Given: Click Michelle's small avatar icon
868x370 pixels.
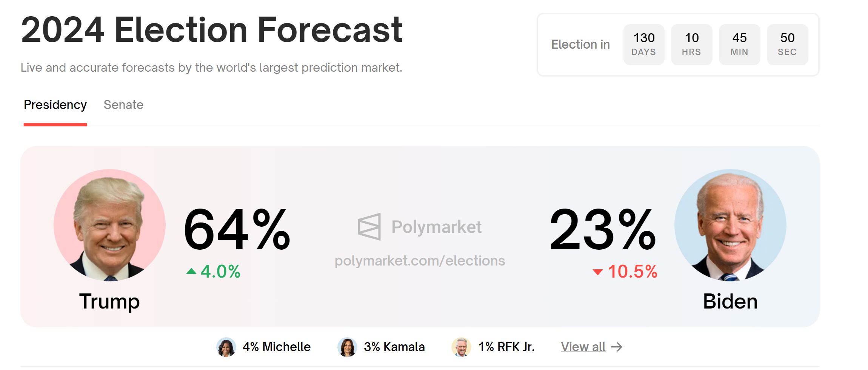Looking at the screenshot, I should pyautogui.click(x=226, y=347).
